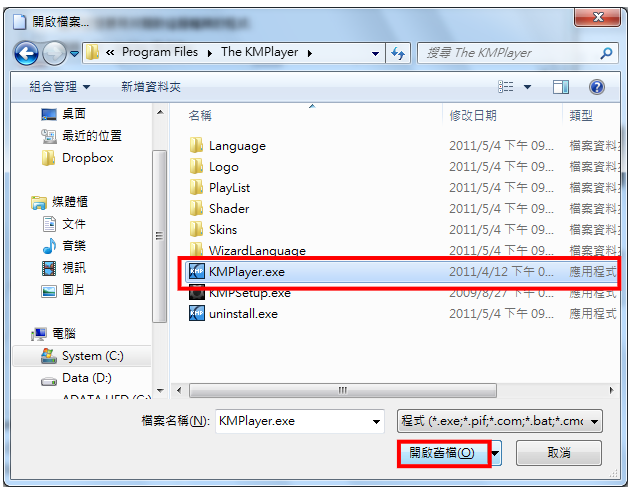Change view with the list view icon

[505, 87]
